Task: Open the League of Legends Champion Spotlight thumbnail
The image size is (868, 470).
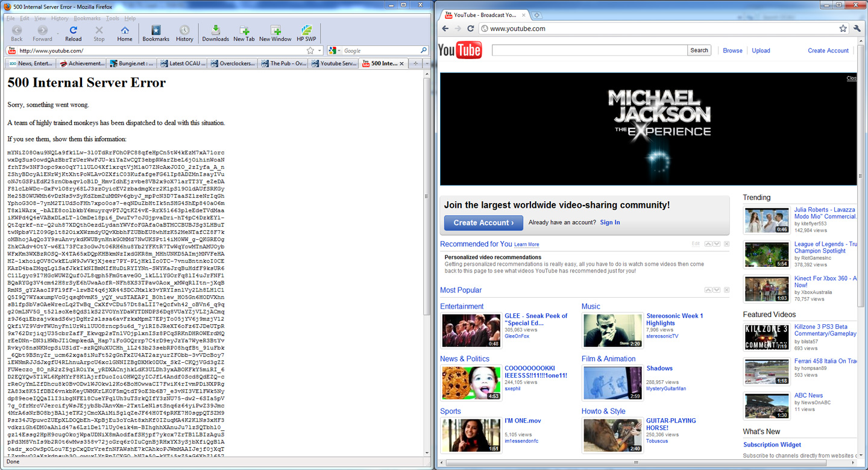Action: point(767,255)
